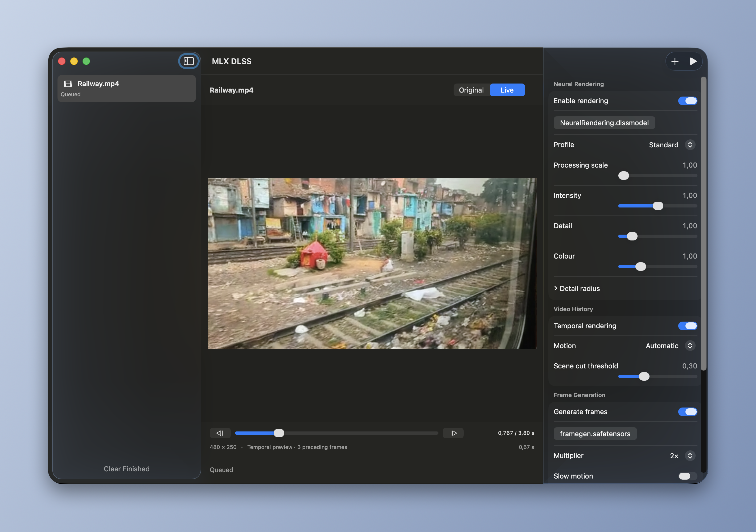
Task: Click the Video History section header
Action: point(573,309)
